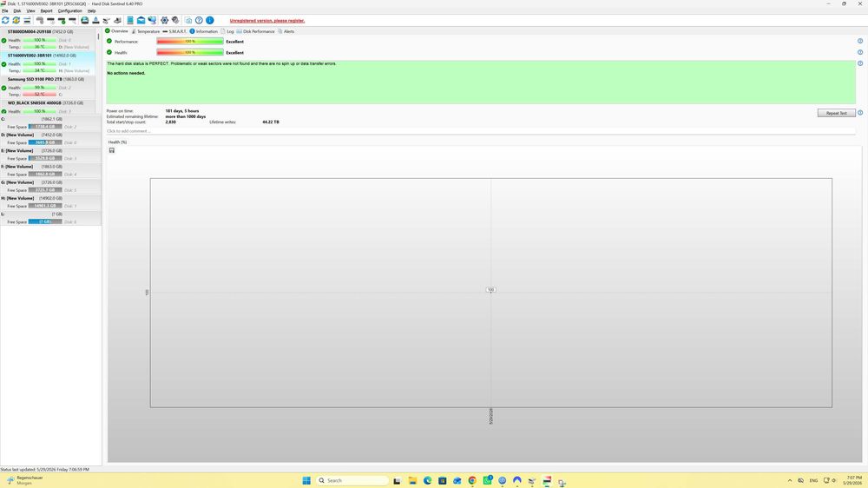Select disk ST16000VE002-3BR101 in the list
This screenshot has height=488, width=868.
tap(48, 63)
